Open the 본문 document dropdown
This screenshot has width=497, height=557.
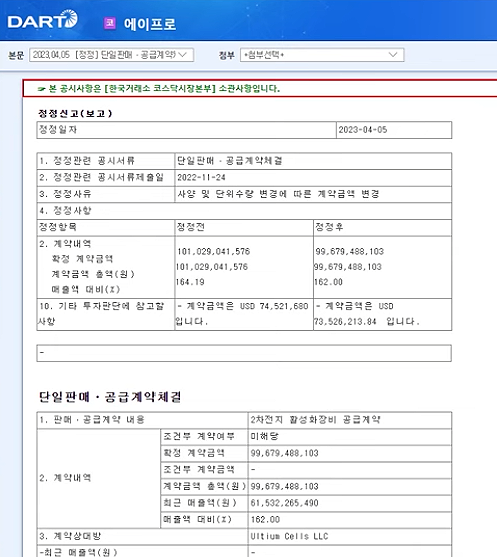[x=111, y=55]
